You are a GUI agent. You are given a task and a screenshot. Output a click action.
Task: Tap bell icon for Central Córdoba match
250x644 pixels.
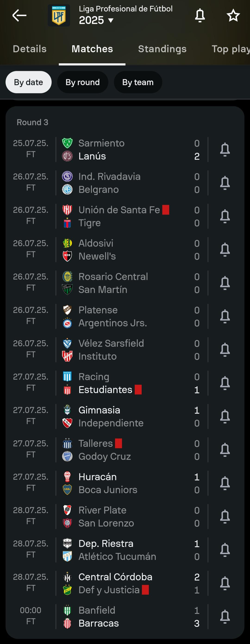pyautogui.click(x=225, y=584)
